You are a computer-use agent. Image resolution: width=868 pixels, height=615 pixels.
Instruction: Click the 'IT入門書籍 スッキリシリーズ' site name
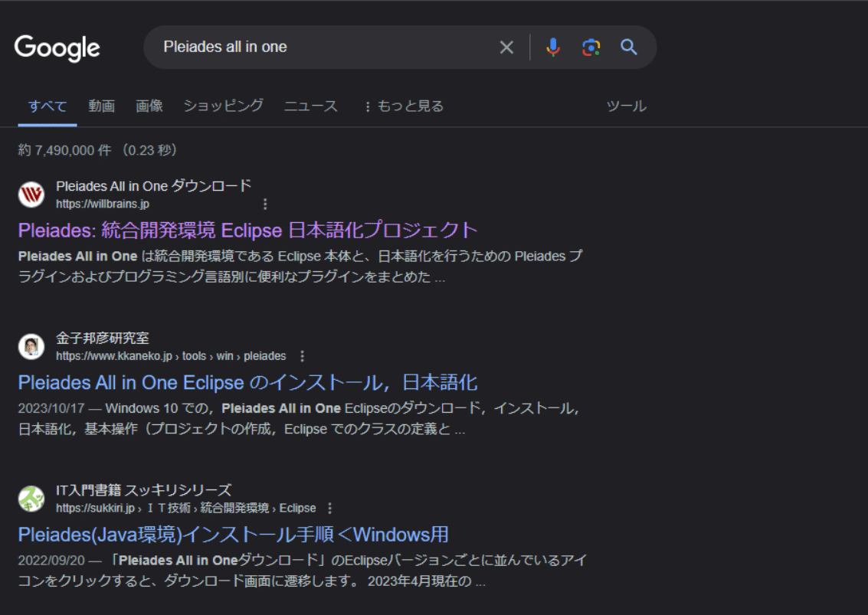143,490
